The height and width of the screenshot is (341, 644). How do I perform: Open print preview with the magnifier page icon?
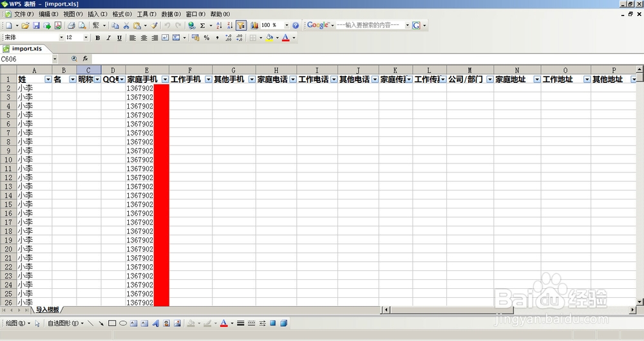tap(82, 26)
